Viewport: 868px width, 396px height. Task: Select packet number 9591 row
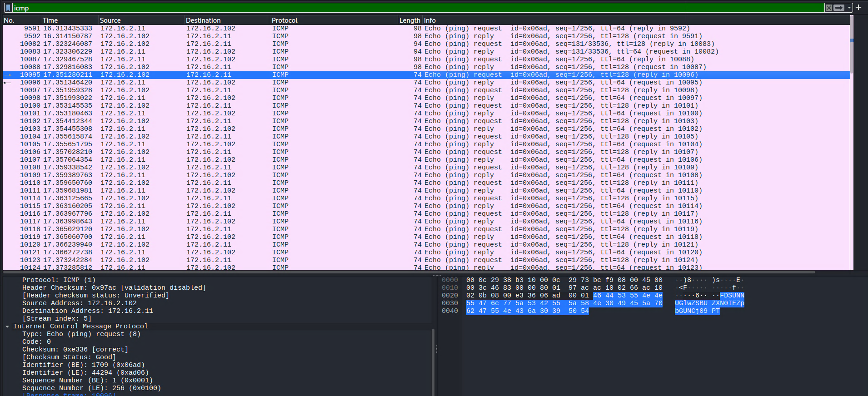[426, 29]
